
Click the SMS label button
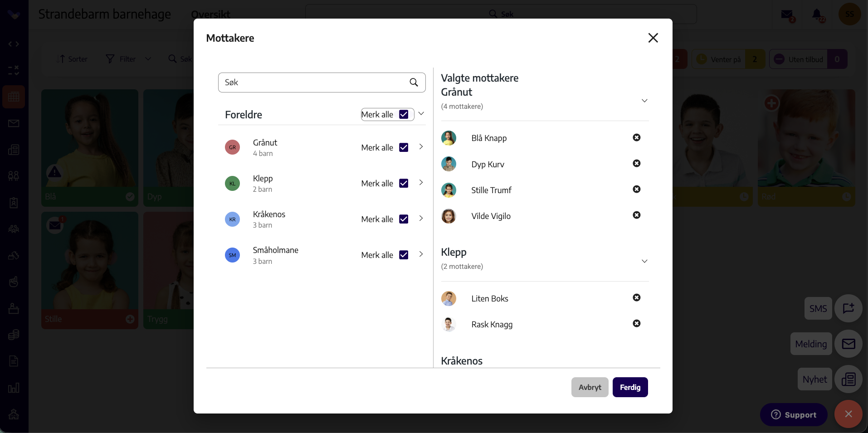pyautogui.click(x=818, y=308)
